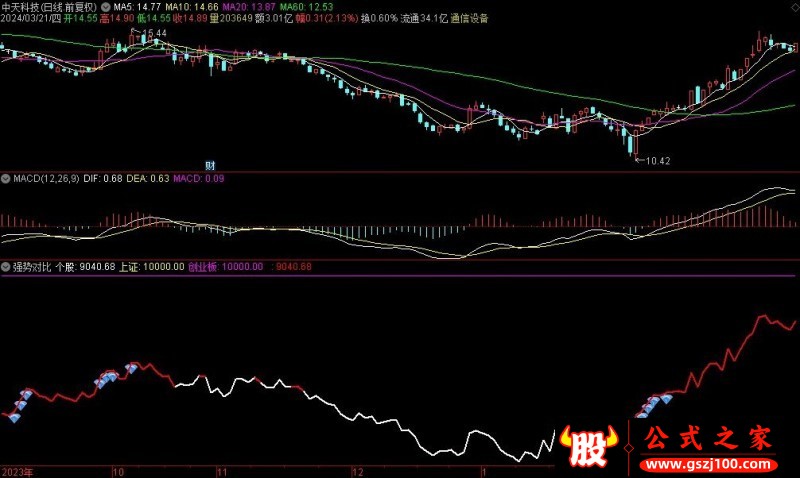Viewport: 800px width, 478px height.
Task: Click the 上证: 10000.00 value
Action: pos(152,267)
